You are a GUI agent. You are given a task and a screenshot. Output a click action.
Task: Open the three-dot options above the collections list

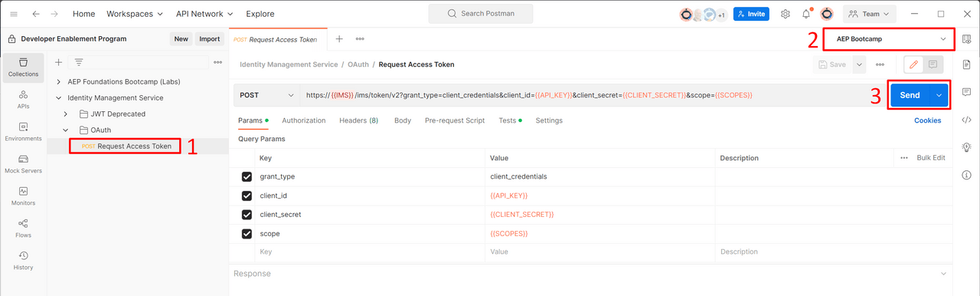coord(218,62)
